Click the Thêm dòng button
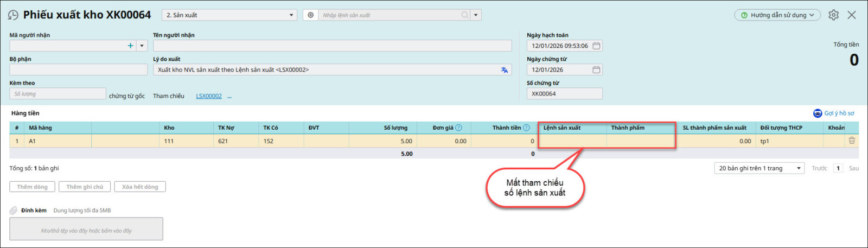868x248 pixels. click(x=32, y=187)
